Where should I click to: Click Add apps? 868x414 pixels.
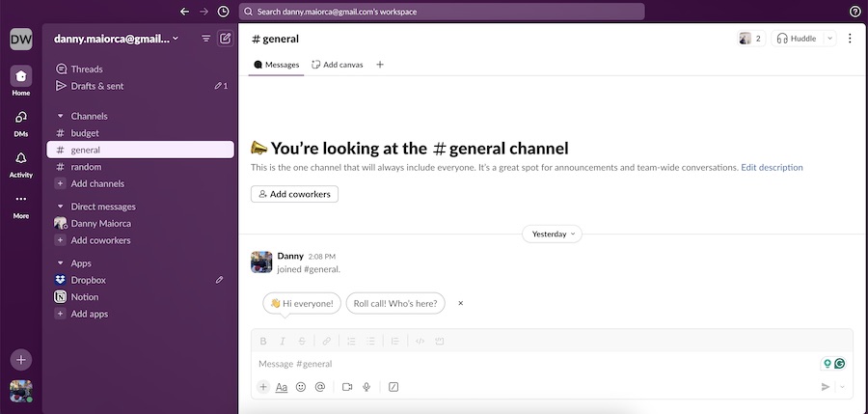click(x=140, y=314)
